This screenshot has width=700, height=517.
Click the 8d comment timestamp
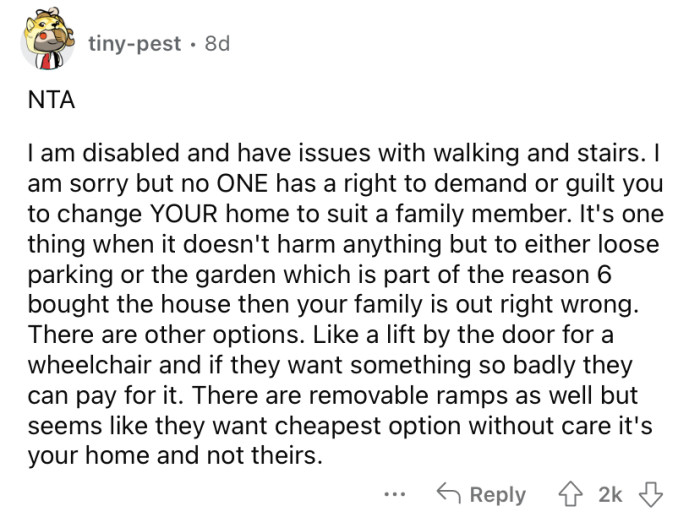[215, 44]
